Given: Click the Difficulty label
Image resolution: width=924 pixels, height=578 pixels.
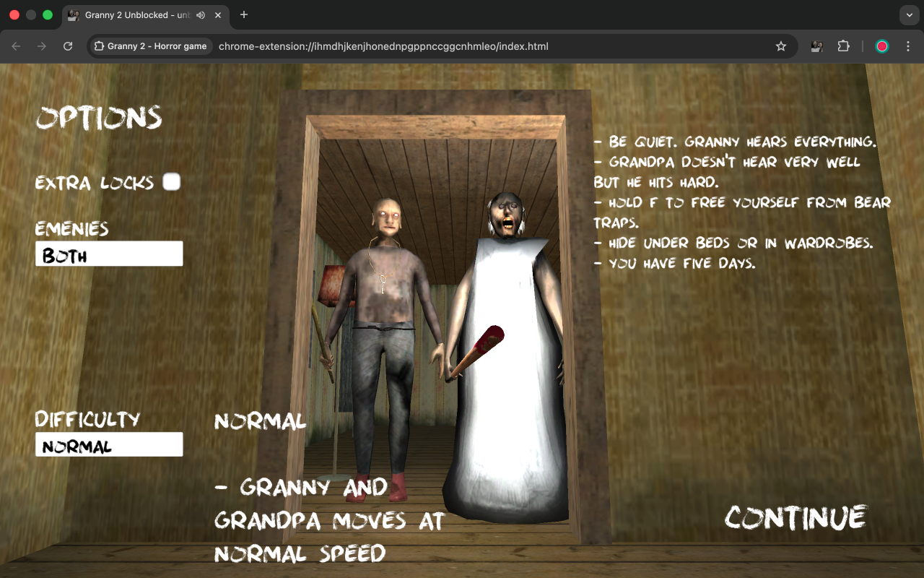Looking at the screenshot, I should [x=87, y=419].
